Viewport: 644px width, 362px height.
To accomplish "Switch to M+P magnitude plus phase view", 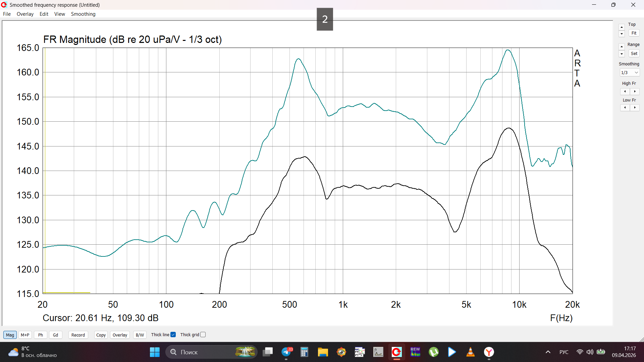I will tap(25, 335).
